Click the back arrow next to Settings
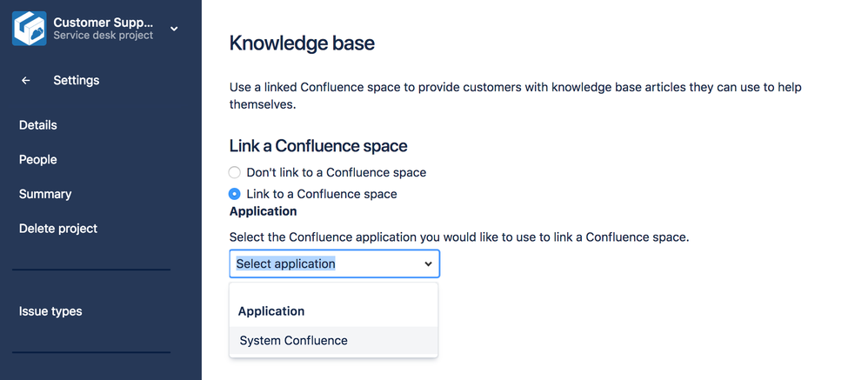 click(x=26, y=80)
